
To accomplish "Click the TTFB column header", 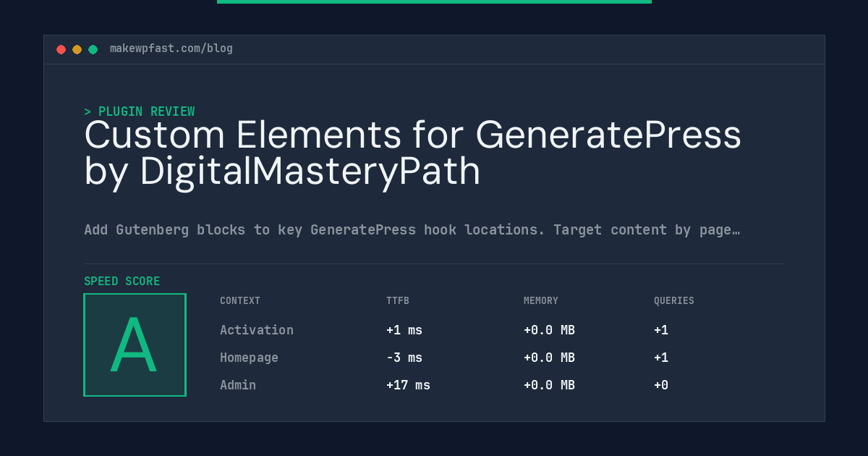I will (x=398, y=301).
